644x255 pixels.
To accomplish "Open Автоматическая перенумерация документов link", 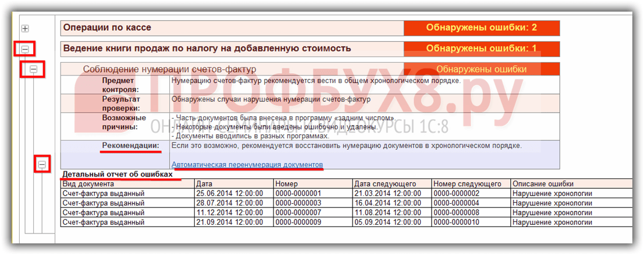I will point(247,165).
